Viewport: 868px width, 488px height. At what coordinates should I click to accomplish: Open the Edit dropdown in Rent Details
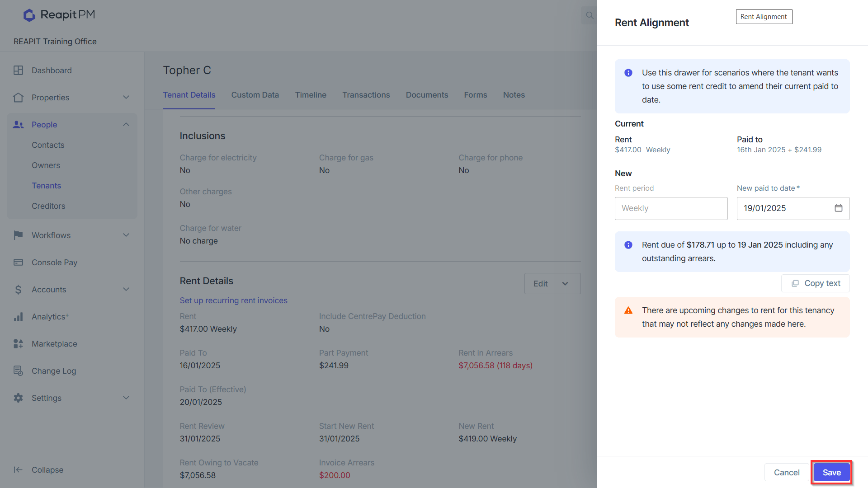click(552, 284)
